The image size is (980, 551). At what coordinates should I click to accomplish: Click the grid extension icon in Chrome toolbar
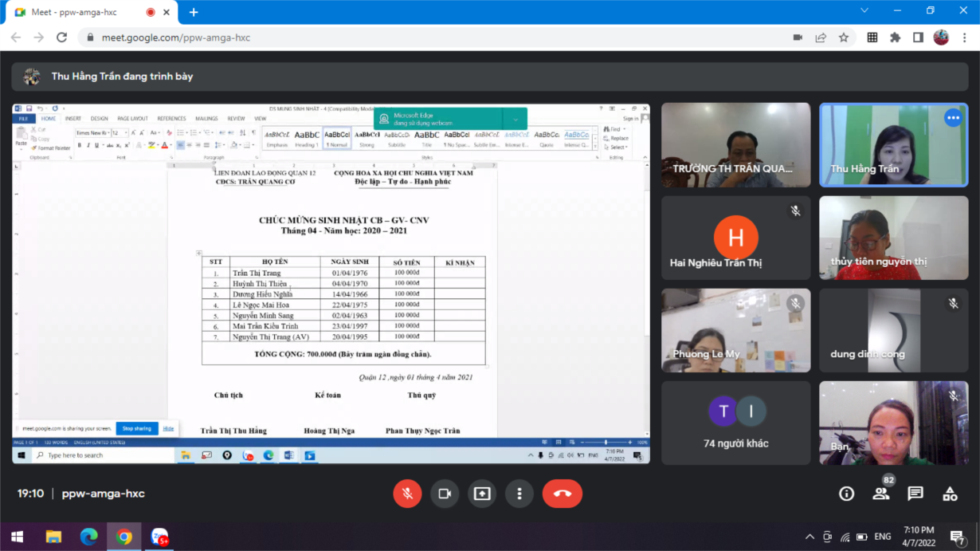tap(872, 37)
